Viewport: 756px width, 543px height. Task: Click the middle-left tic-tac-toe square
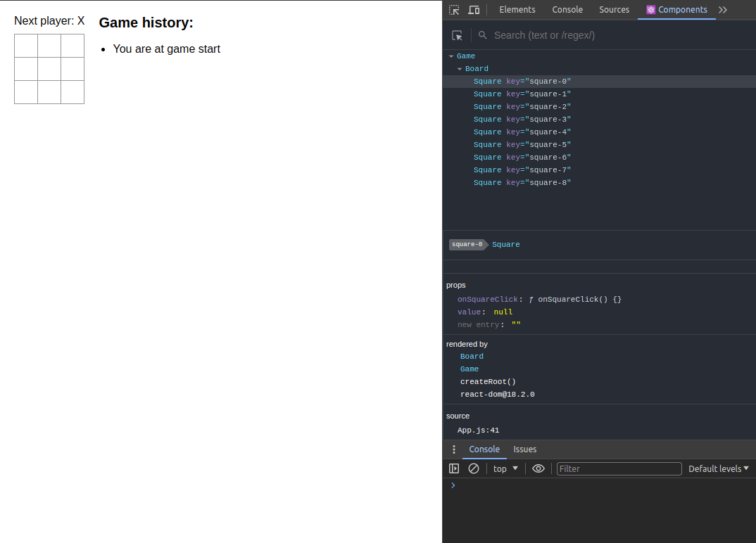pos(26,69)
